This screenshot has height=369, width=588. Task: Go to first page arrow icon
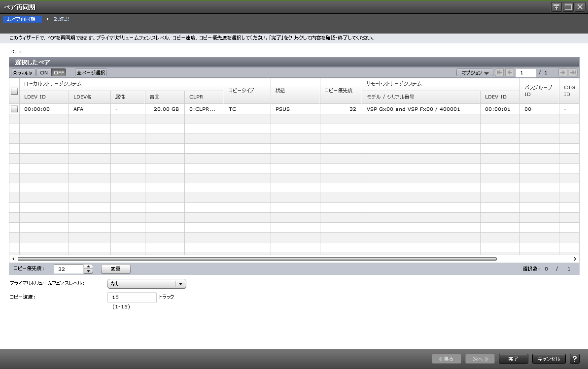coord(499,73)
